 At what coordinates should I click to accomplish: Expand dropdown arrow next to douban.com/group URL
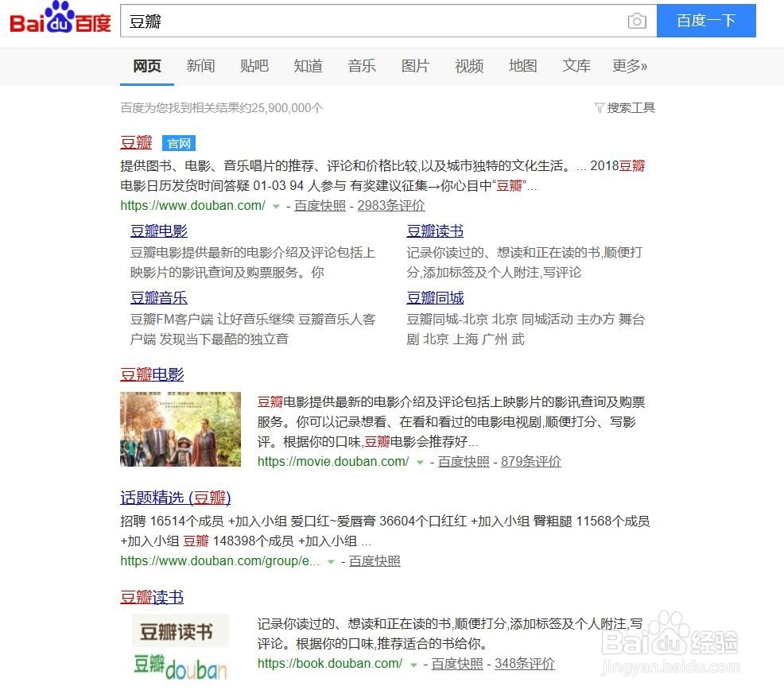pyautogui.click(x=331, y=561)
